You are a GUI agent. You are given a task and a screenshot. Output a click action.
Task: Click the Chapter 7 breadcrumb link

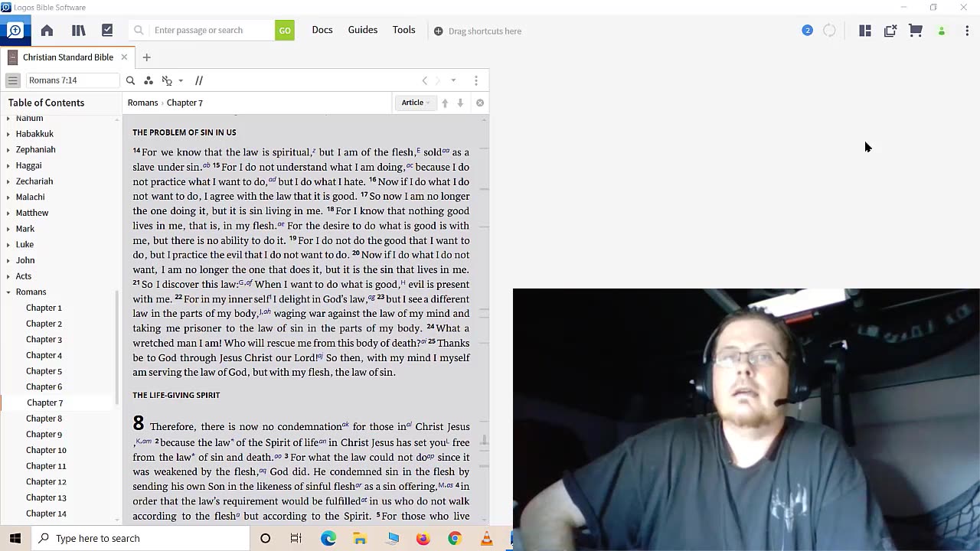point(185,103)
